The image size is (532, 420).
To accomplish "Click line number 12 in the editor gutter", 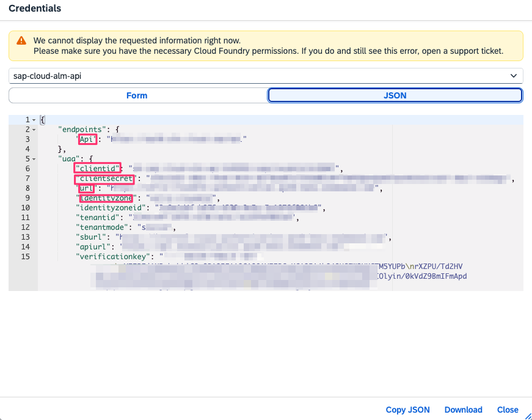I will coord(25,227).
